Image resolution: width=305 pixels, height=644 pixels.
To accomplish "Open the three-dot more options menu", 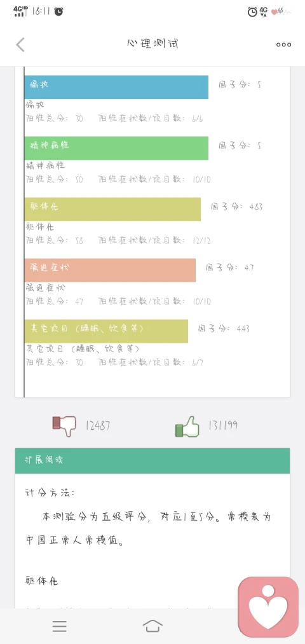I will 283,45.
